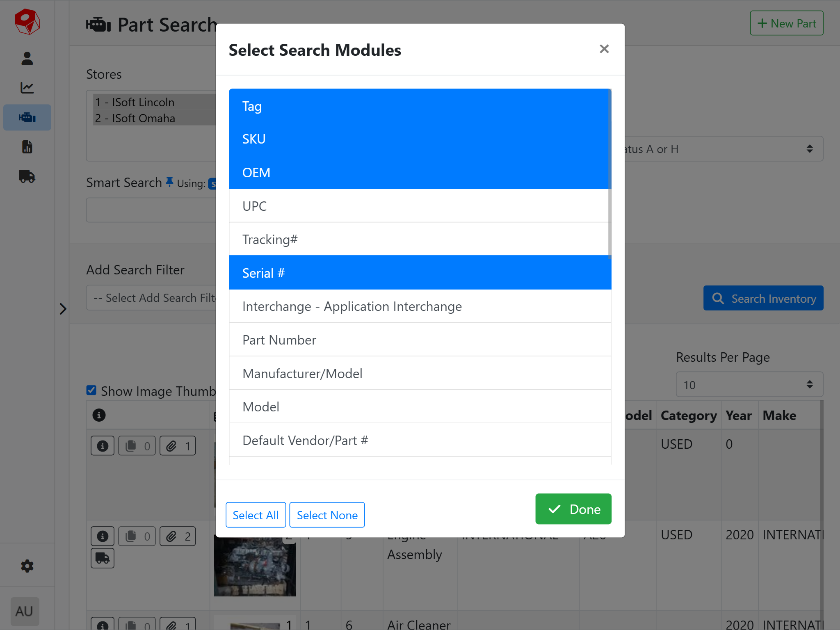Open the Part Search engine icon in sidebar

(x=27, y=117)
